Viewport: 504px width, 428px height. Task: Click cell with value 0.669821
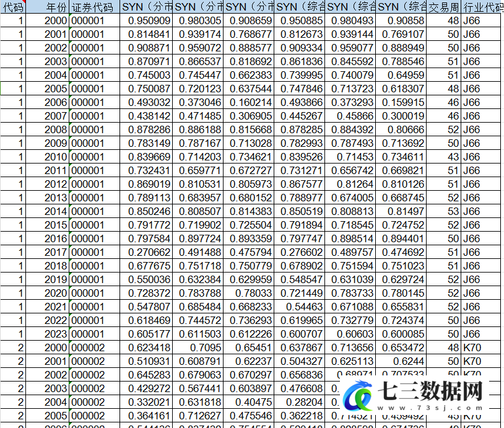tap(401, 170)
